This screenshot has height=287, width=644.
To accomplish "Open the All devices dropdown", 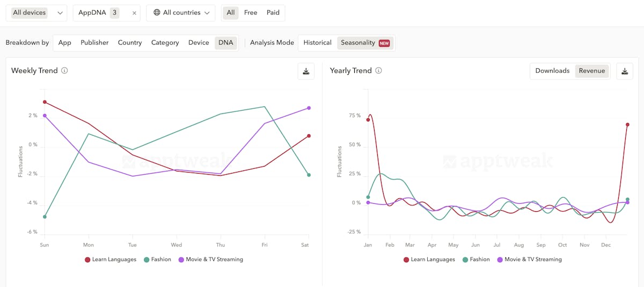I will click(36, 13).
